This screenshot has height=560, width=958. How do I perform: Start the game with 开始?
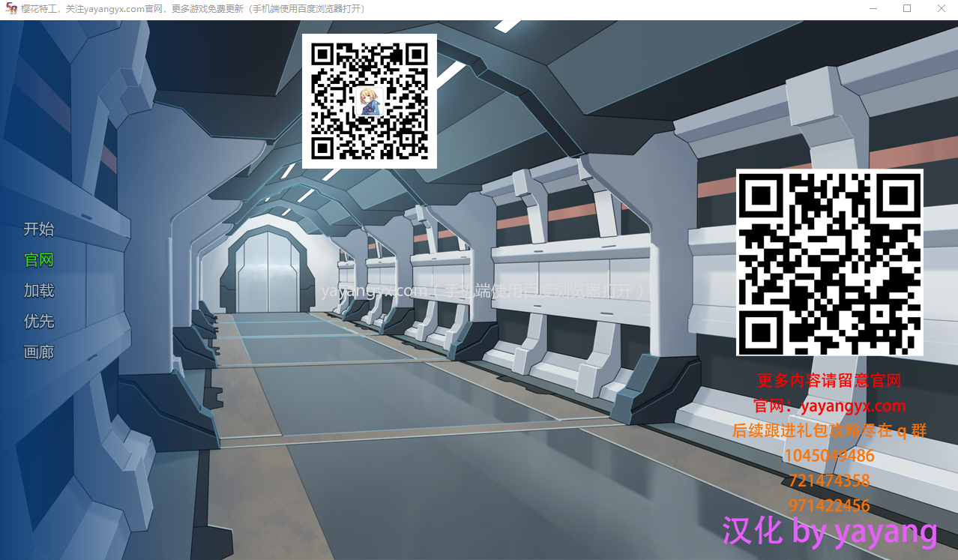[x=39, y=229]
